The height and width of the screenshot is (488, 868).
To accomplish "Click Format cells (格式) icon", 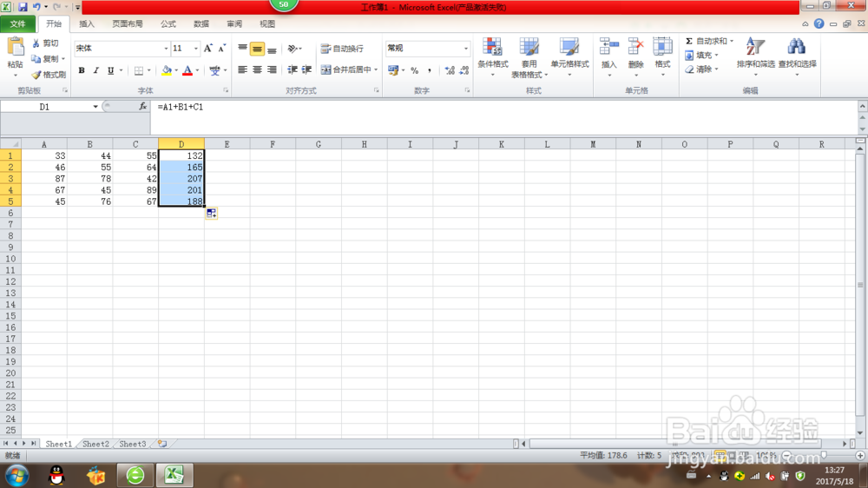I will (662, 47).
